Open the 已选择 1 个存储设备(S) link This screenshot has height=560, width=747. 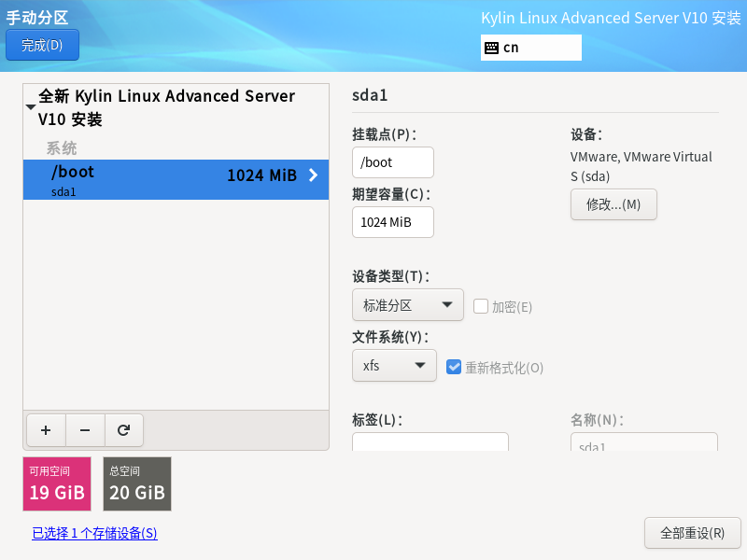pos(94,533)
